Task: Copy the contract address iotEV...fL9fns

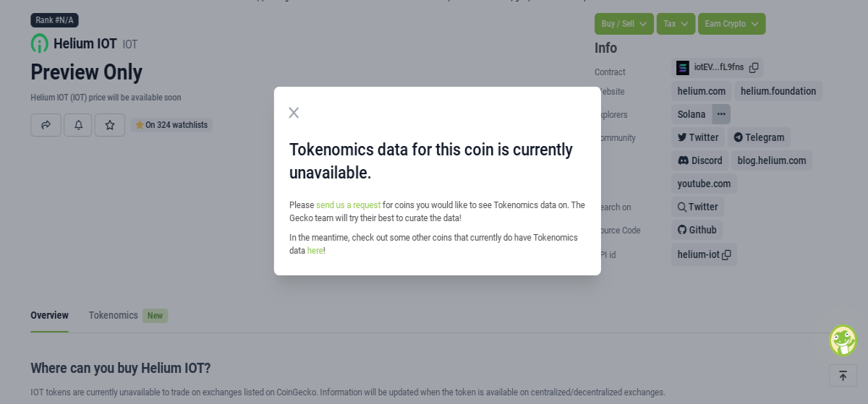Action: click(754, 67)
